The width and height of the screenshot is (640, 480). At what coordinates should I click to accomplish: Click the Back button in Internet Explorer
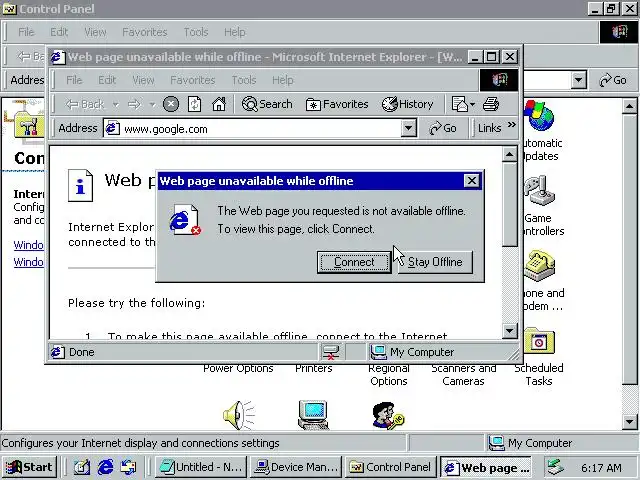(x=85, y=104)
